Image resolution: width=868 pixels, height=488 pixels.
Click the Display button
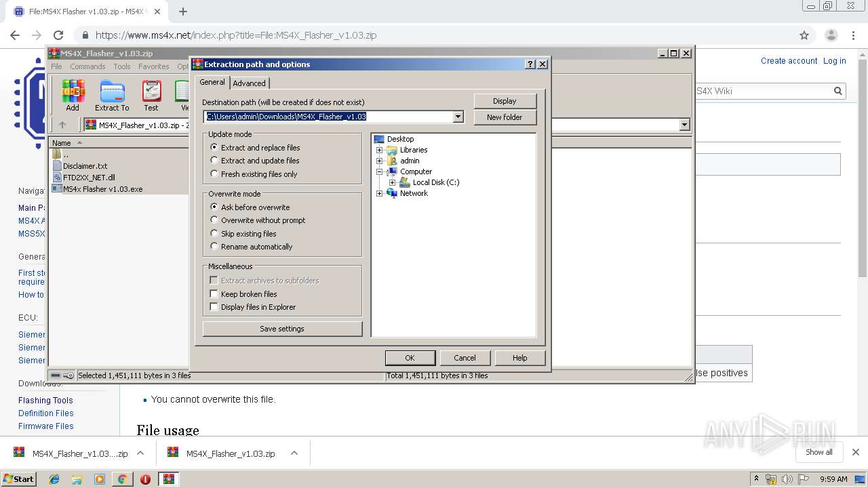pos(505,101)
